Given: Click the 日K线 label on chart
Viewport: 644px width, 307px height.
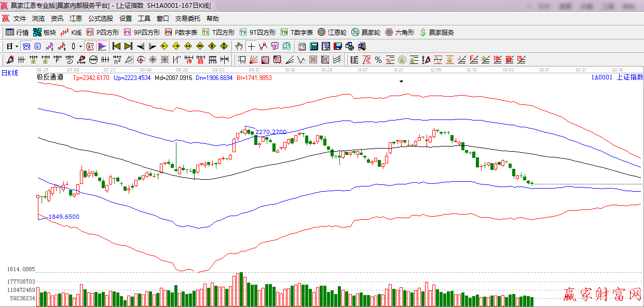Looking at the screenshot, I should coord(9,73).
